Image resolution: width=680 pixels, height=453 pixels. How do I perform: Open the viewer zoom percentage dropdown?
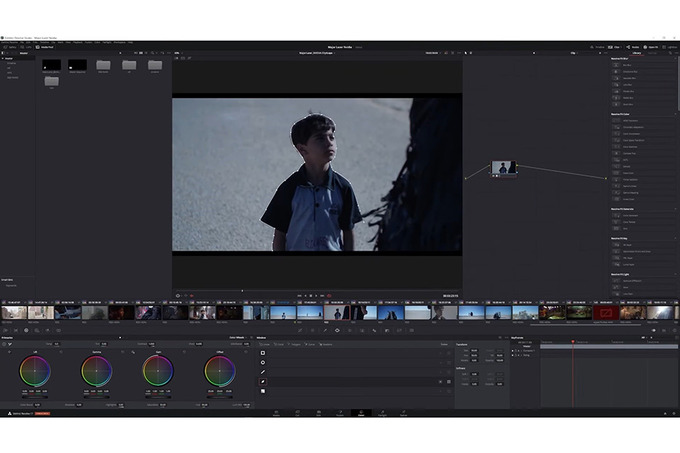tap(179, 53)
